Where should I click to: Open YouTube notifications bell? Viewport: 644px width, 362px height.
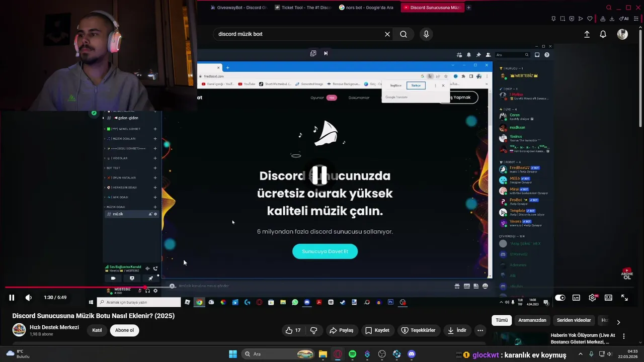coord(603,34)
